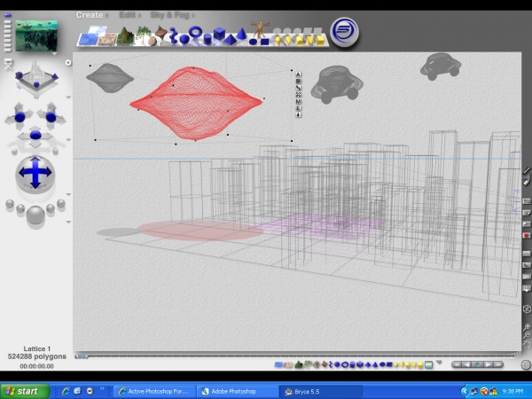Create a cylinder primitive

[207, 39]
